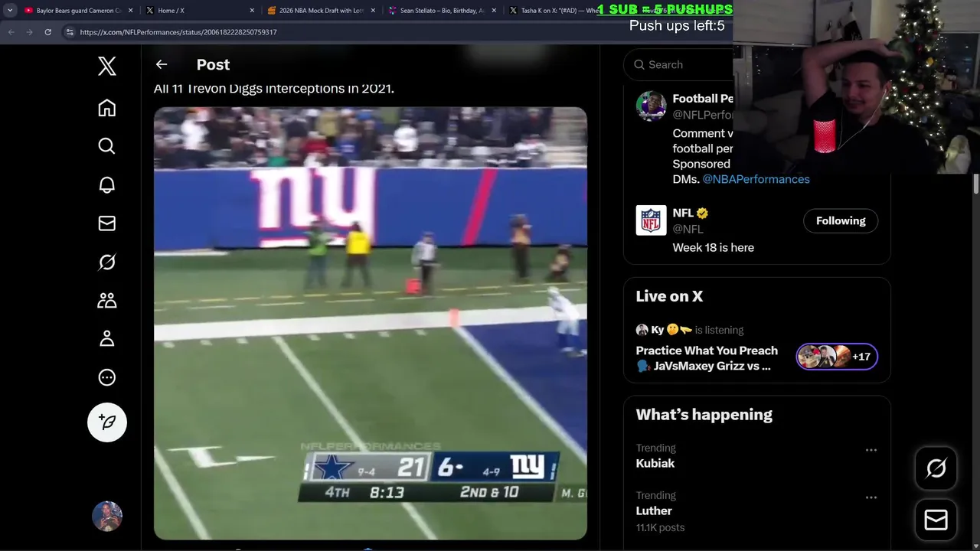Click the Trevon Diggs interceptions video
Screen dimensions: 980x551
point(371,323)
